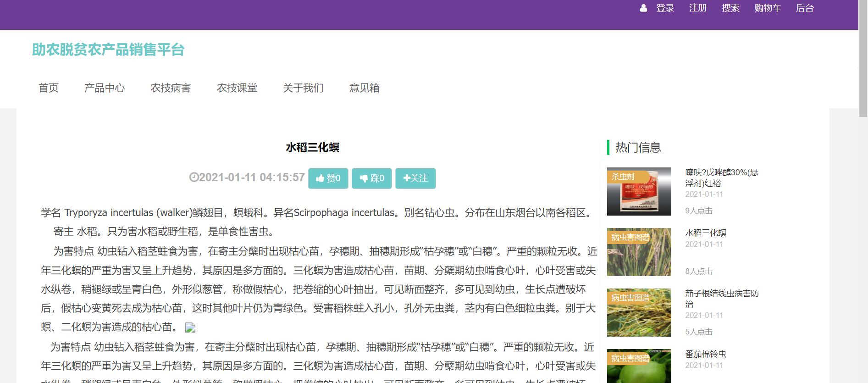This screenshot has height=383, width=868.
Task: Open the 水稻三化螟 link in hot info
Action: pos(706,233)
